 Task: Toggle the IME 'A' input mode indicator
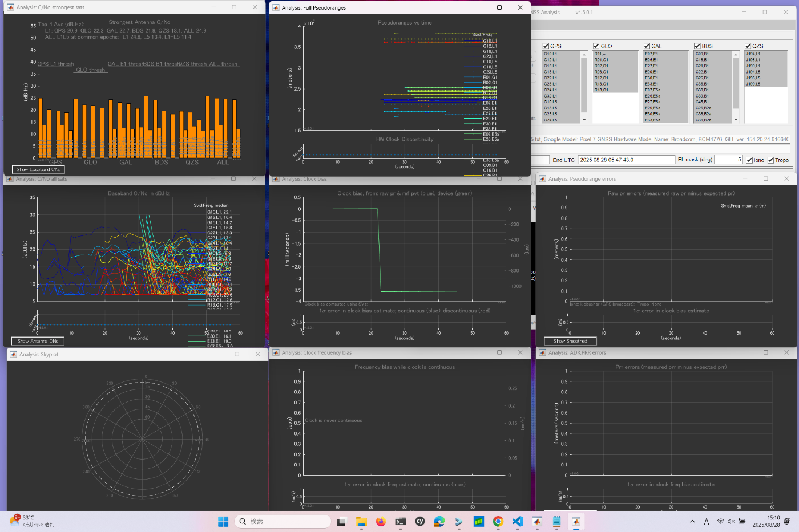point(707,521)
